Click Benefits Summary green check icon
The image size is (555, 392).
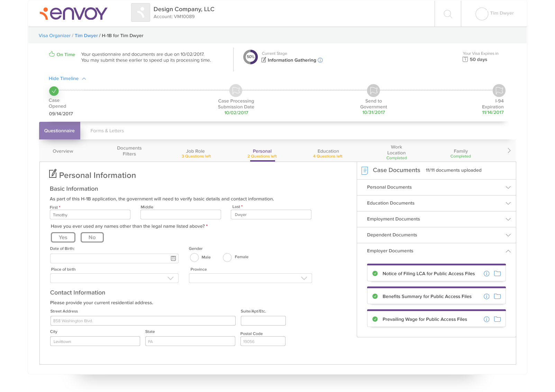coord(375,297)
